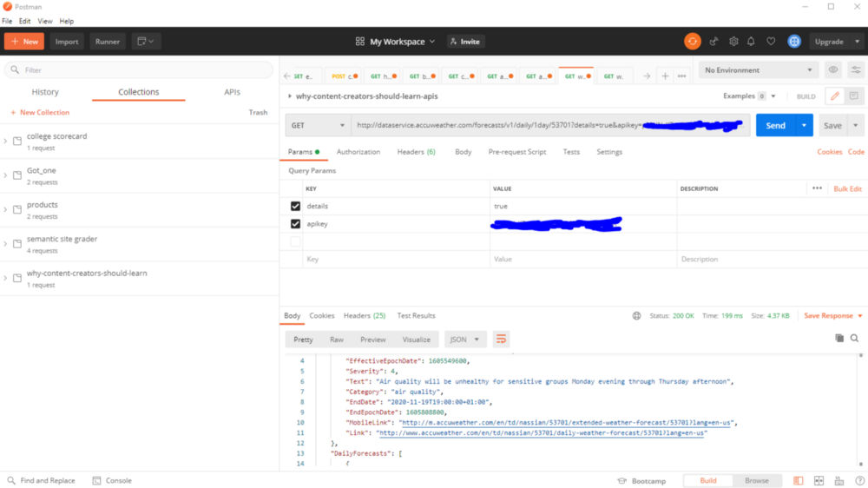Open the new window icon button

146,42
